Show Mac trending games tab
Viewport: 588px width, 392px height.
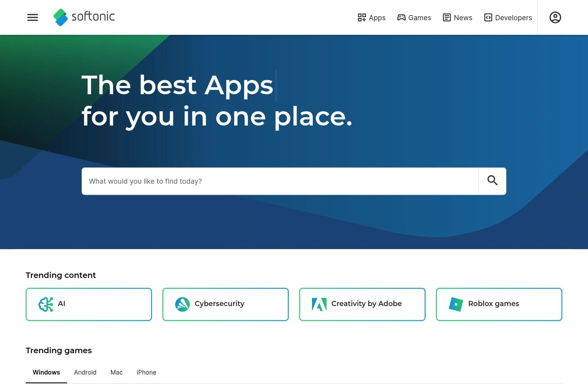[116, 372]
